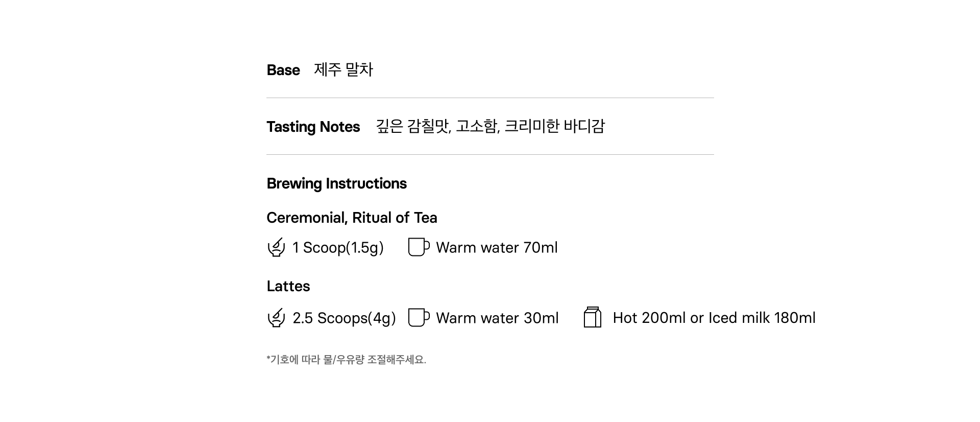This screenshot has width=980, height=422.
Task: Click the 1 Scoop(1.5g) text
Action: click(338, 248)
